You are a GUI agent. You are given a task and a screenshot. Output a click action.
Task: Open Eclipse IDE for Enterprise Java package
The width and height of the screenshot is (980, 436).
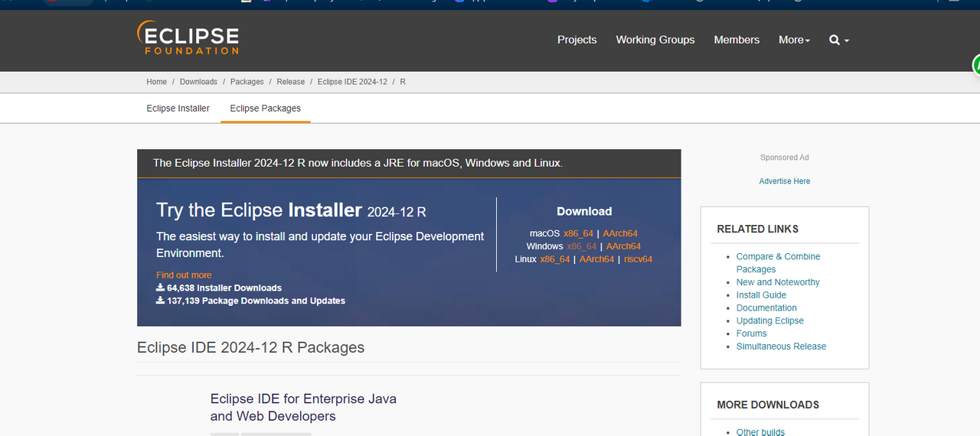click(303, 408)
